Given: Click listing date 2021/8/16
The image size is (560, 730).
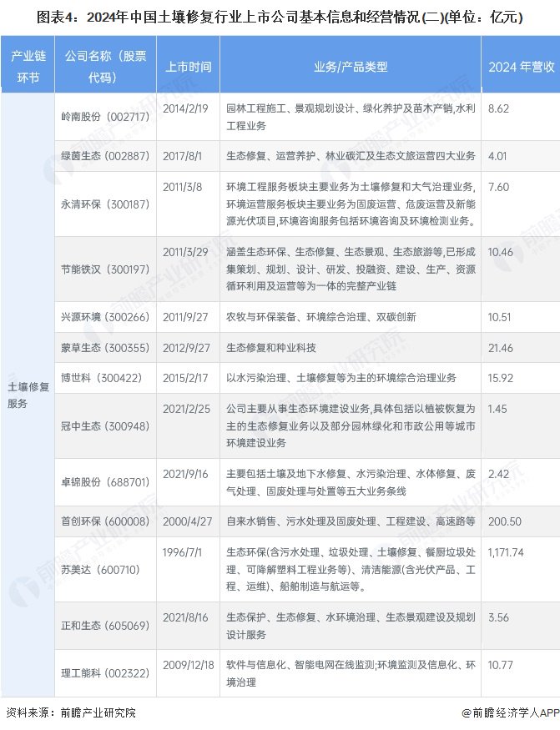Looking at the screenshot, I should 185,617.
